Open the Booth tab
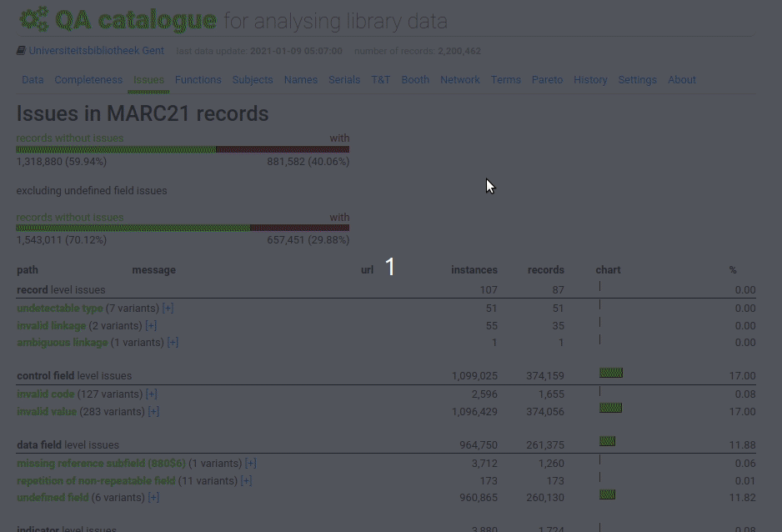This screenshot has width=782, height=532. tap(415, 80)
